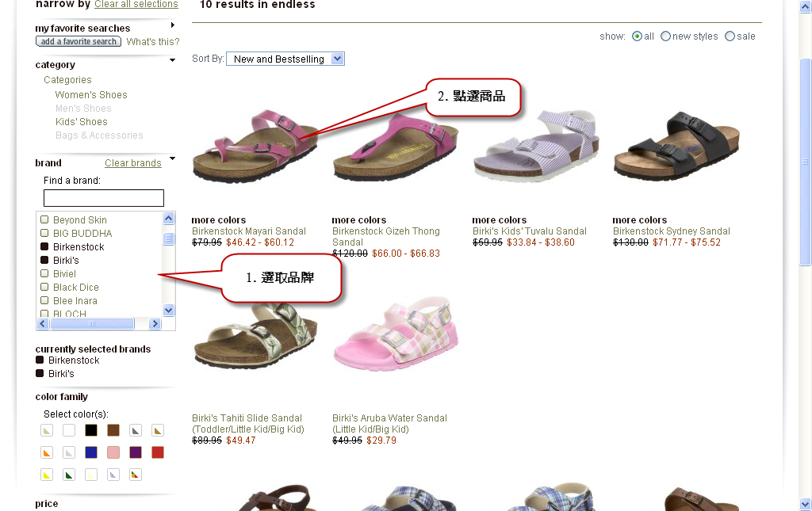Screen dimensions: 812x511
Task: Remove Birkenstock from currently selected brands
Action: click(40, 360)
